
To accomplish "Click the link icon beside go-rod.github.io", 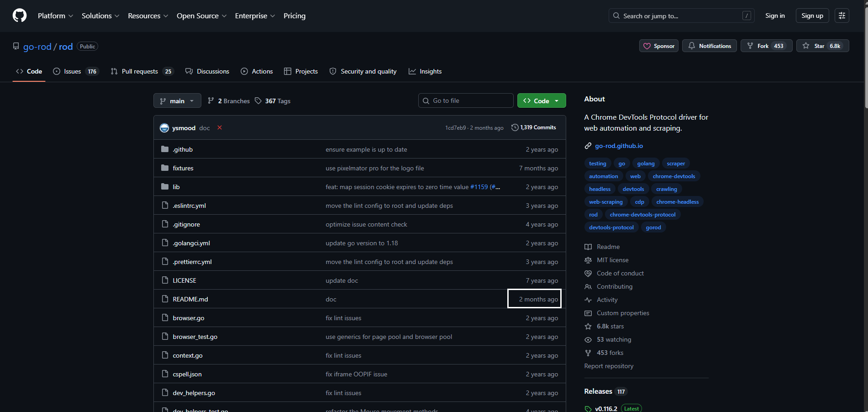I will (x=588, y=146).
